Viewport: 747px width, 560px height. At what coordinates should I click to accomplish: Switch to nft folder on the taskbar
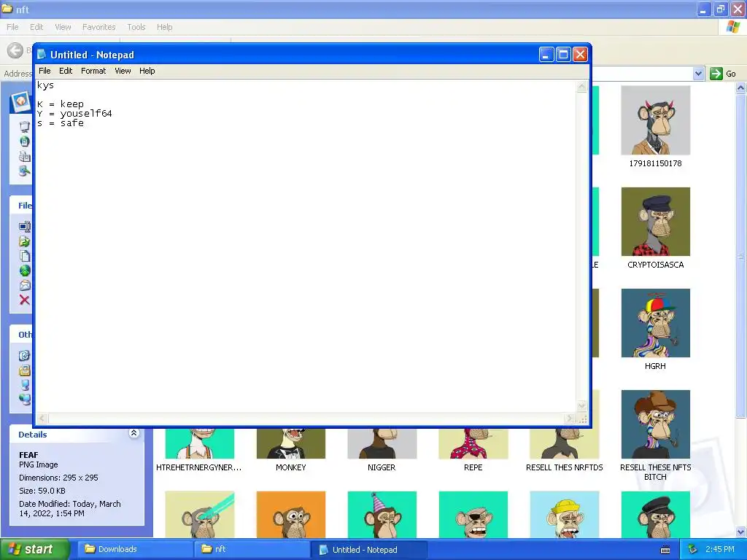(x=252, y=550)
